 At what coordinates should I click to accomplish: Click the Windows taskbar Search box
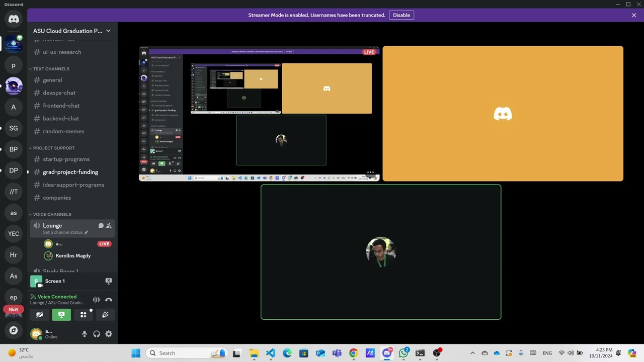pos(188,353)
